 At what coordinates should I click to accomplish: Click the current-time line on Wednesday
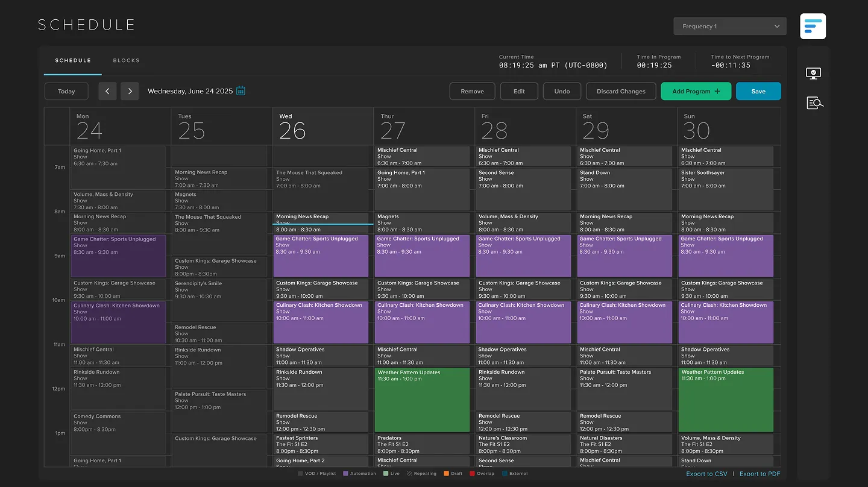tap(322, 224)
